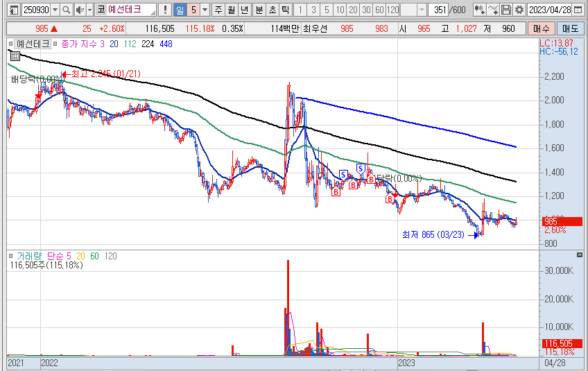This screenshot has width=588, height=371.
Task: Click the red 매수 buy button
Action: (541, 28)
